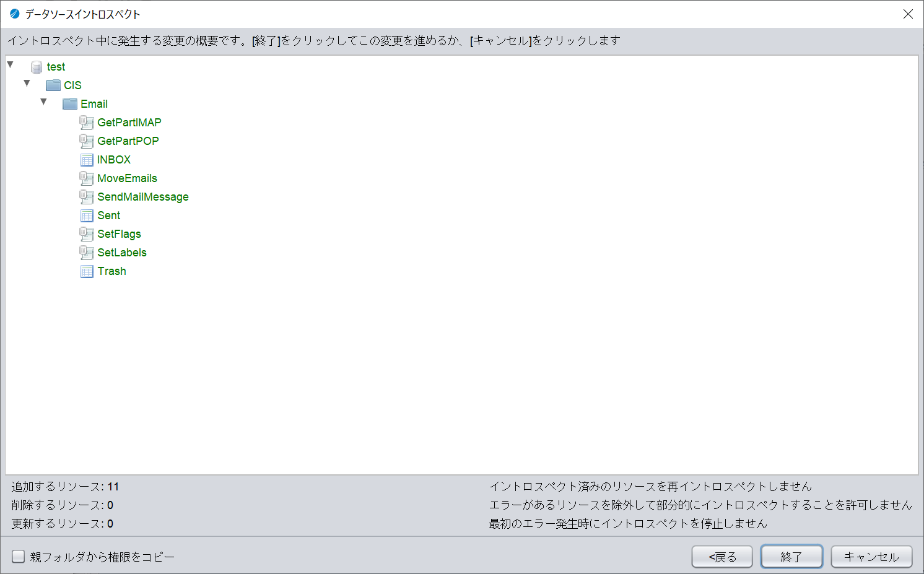Select the Email tree label
The height and width of the screenshot is (574, 924).
coord(94,104)
